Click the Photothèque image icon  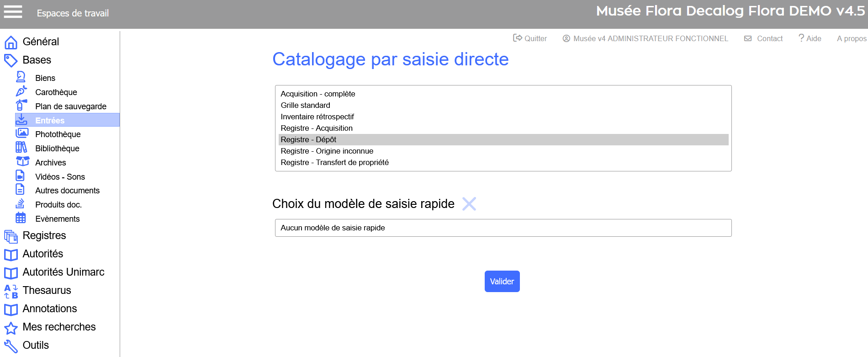coord(21,133)
